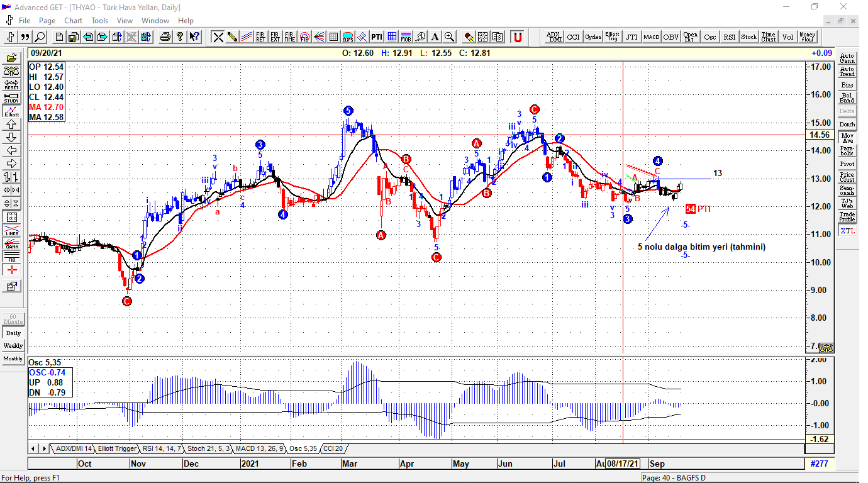Viewport: 868px width, 483px height.
Task: Click the Auto Gann button
Action: (x=847, y=58)
